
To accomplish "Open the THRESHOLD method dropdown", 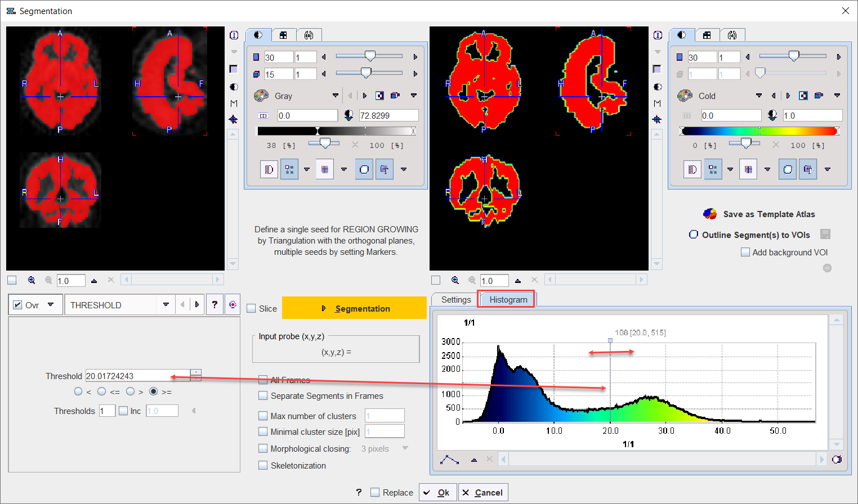I will click(x=166, y=305).
